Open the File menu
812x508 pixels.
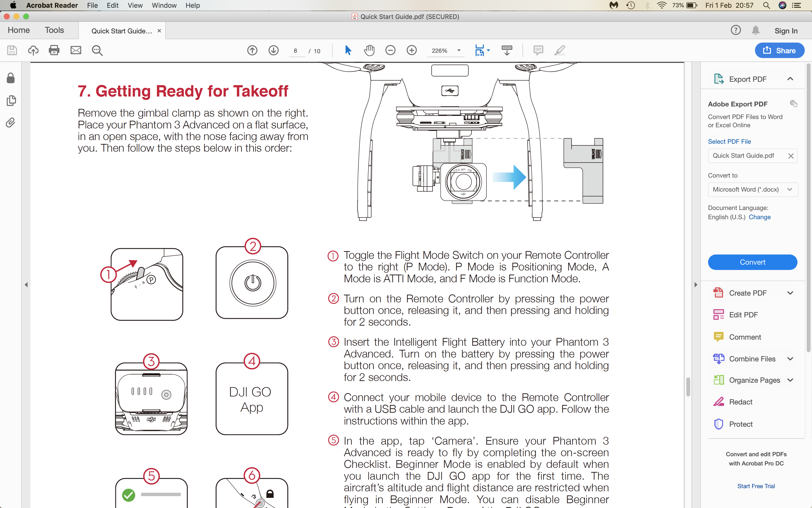[x=92, y=5]
